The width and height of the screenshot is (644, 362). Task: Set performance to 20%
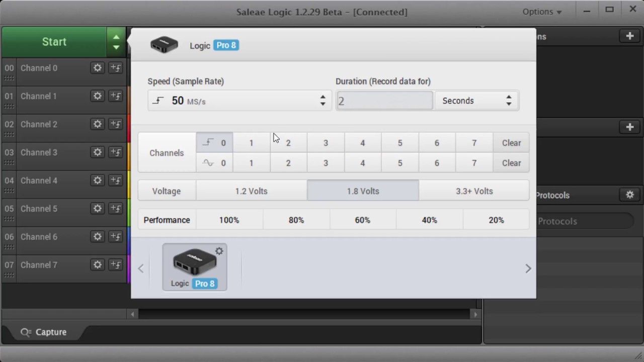tap(496, 220)
